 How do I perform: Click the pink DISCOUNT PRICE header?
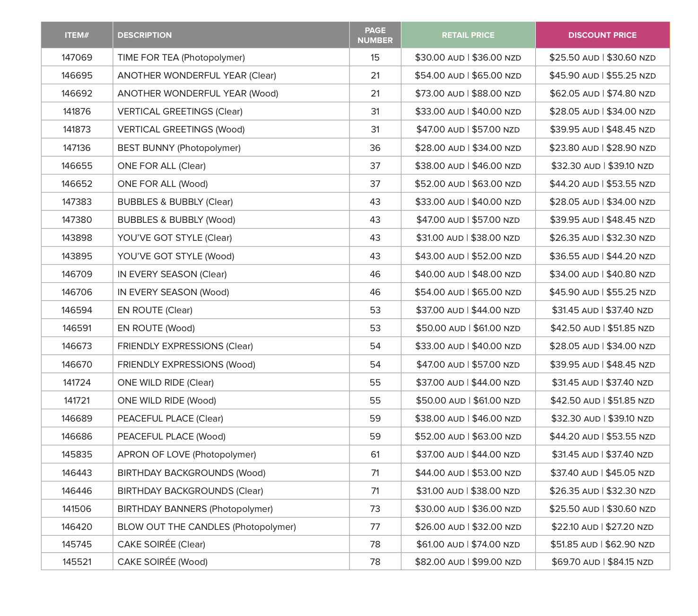click(602, 35)
